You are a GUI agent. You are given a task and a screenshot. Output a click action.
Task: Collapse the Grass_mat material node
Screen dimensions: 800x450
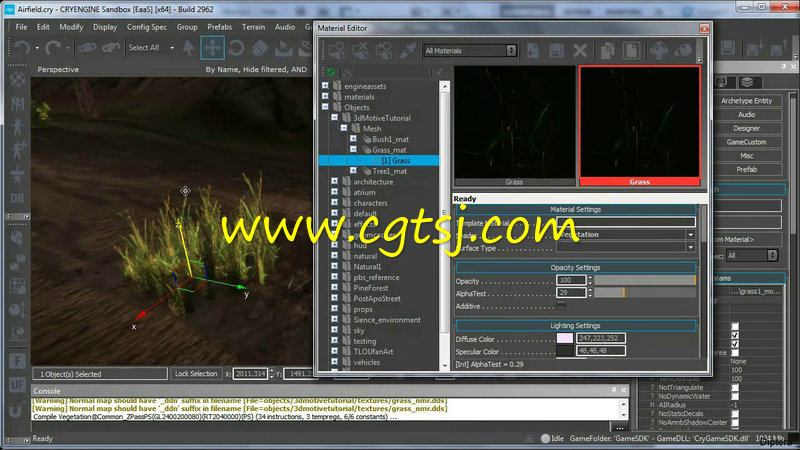click(353, 149)
